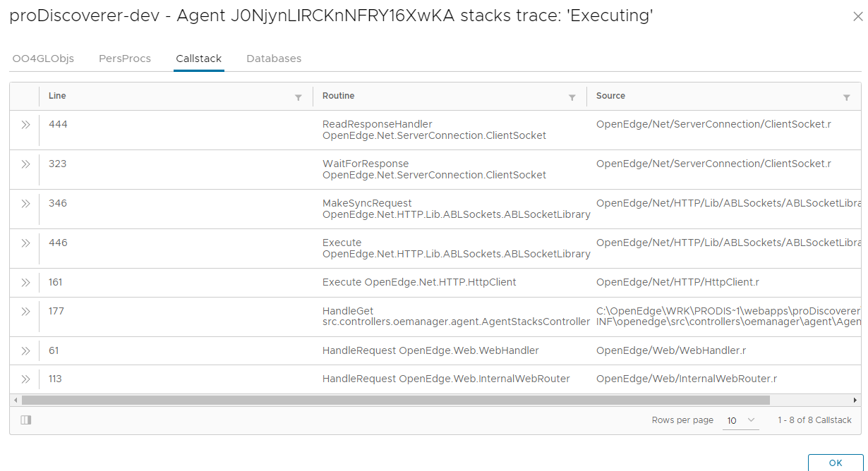Toggle column visibility panel icon

[x=26, y=420]
